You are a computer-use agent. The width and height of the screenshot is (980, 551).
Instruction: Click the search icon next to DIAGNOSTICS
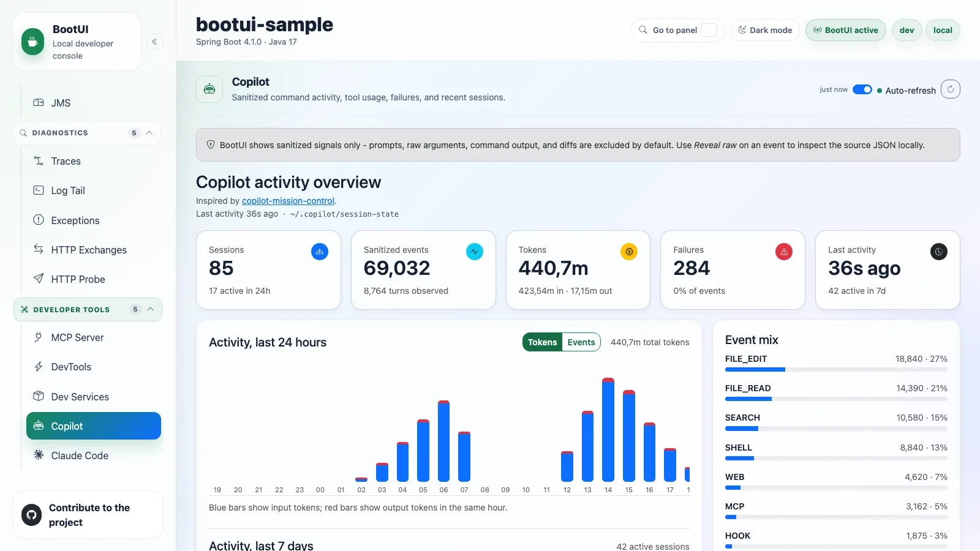[x=23, y=133]
